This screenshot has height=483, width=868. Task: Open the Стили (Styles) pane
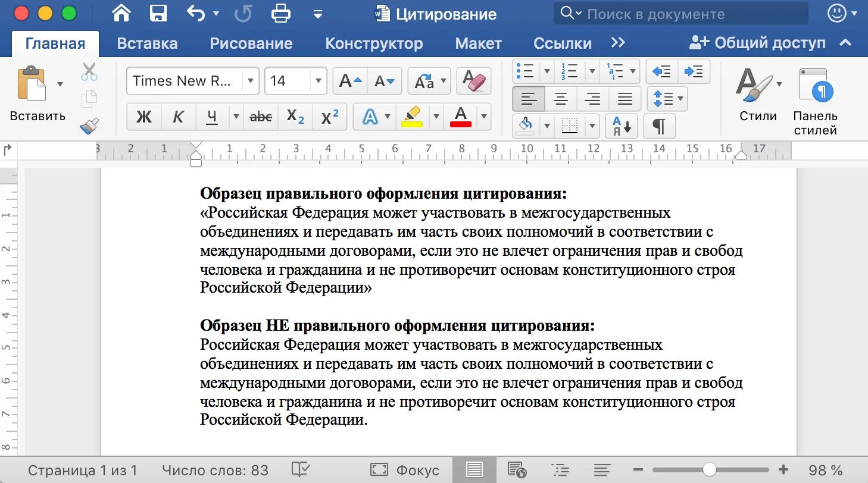[757, 95]
